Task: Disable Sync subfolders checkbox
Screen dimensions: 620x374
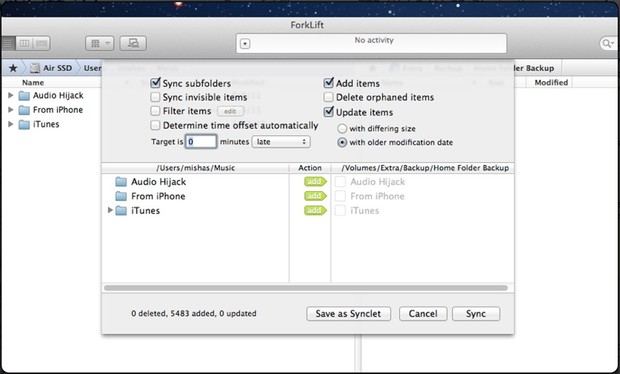Action: coord(155,83)
